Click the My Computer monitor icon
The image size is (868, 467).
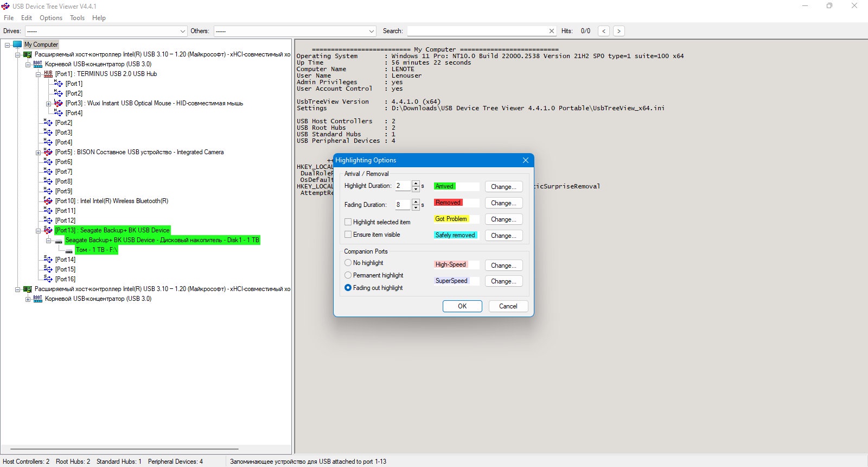click(x=17, y=45)
